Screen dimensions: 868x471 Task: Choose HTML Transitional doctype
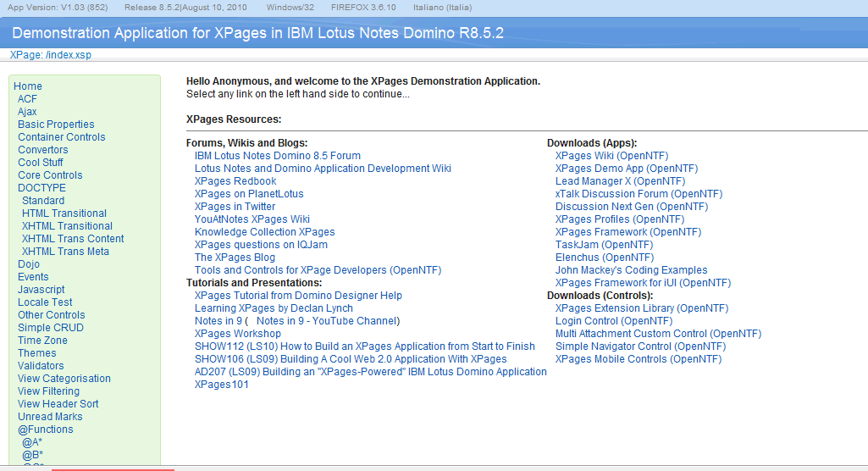(x=64, y=213)
